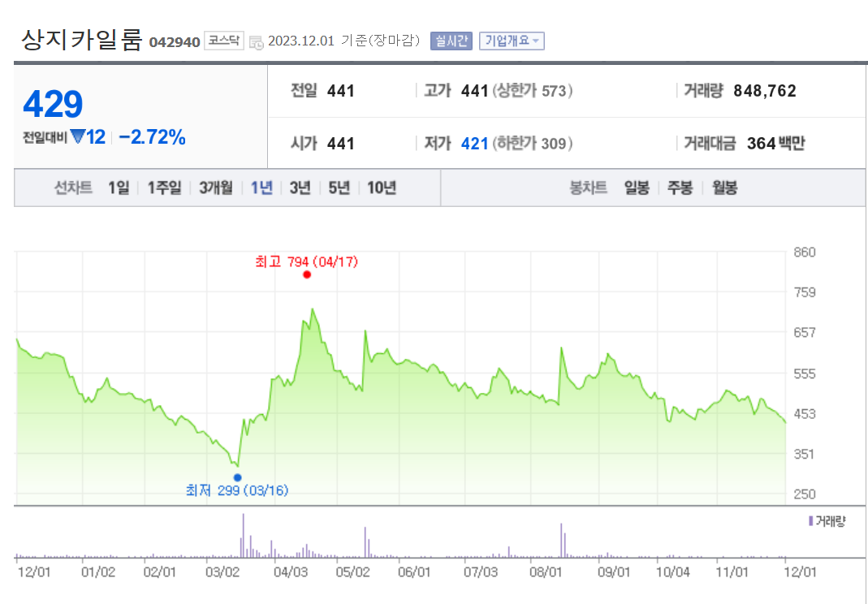
Task: Click the purple 거래량 legend marker
Action: pos(810,521)
